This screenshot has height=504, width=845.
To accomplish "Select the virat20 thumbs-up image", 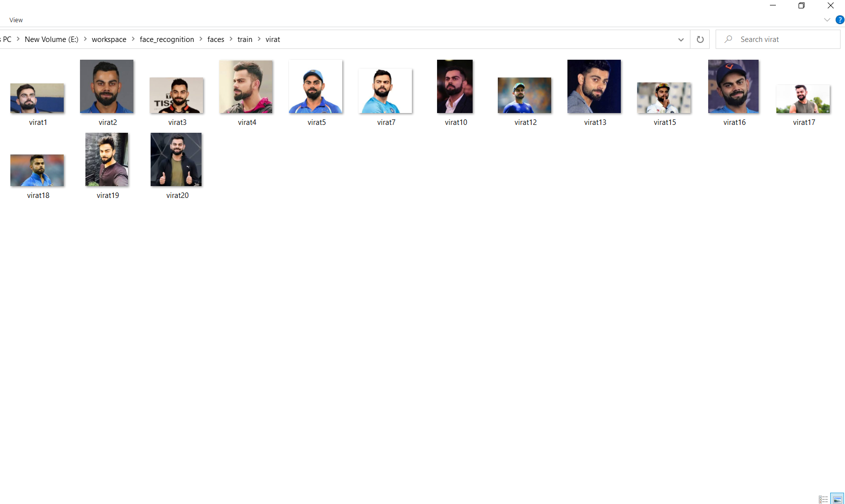I will (x=177, y=166).
